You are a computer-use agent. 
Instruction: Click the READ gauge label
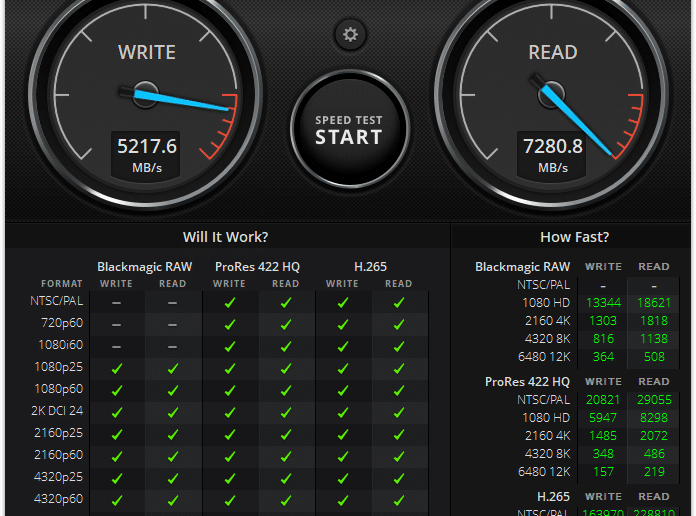click(x=553, y=52)
